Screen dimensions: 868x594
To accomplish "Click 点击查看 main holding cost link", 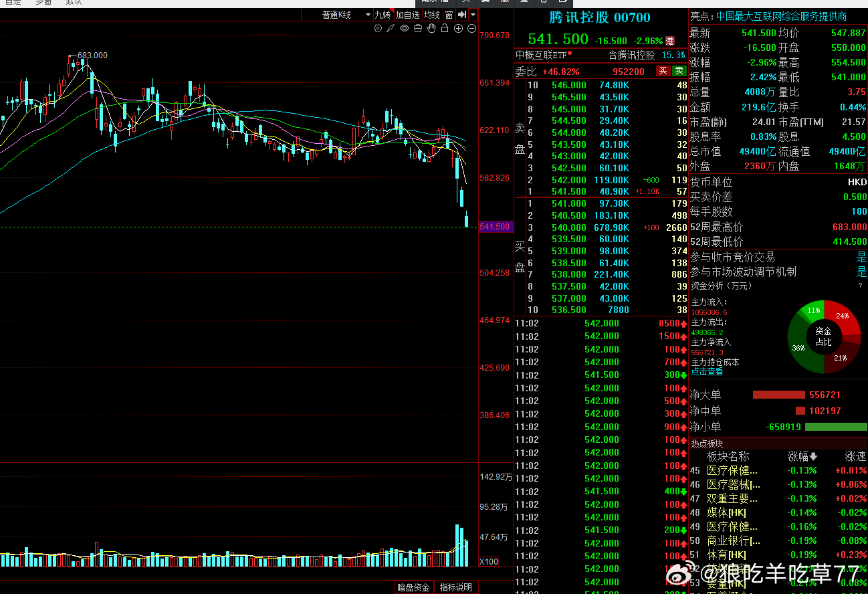I will [707, 371].
